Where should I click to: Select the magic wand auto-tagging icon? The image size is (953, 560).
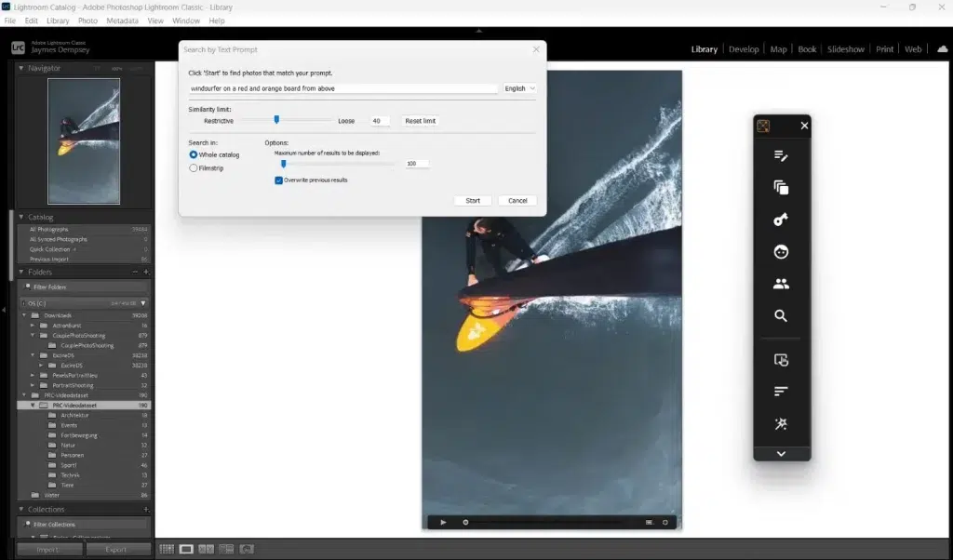(780, 422)
